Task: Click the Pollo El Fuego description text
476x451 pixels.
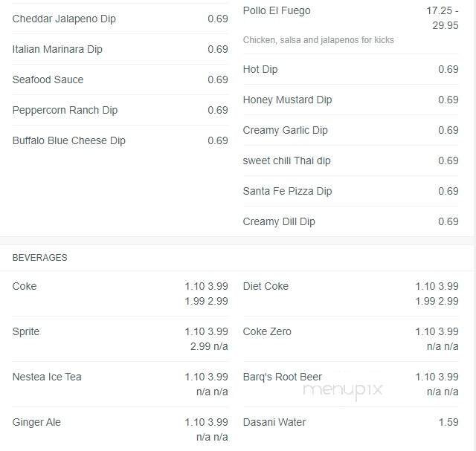Action: click(x=318, y=40)
